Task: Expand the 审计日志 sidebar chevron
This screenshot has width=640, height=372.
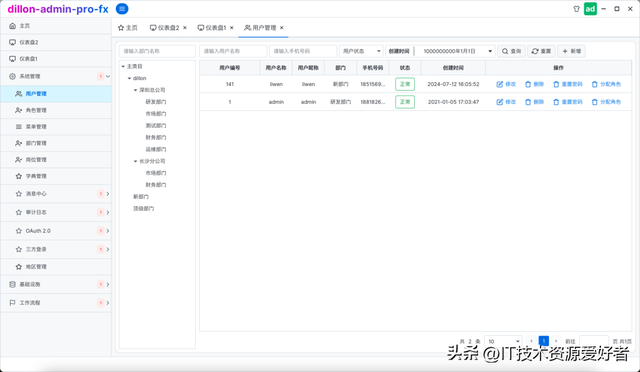Action: point(108,212)
